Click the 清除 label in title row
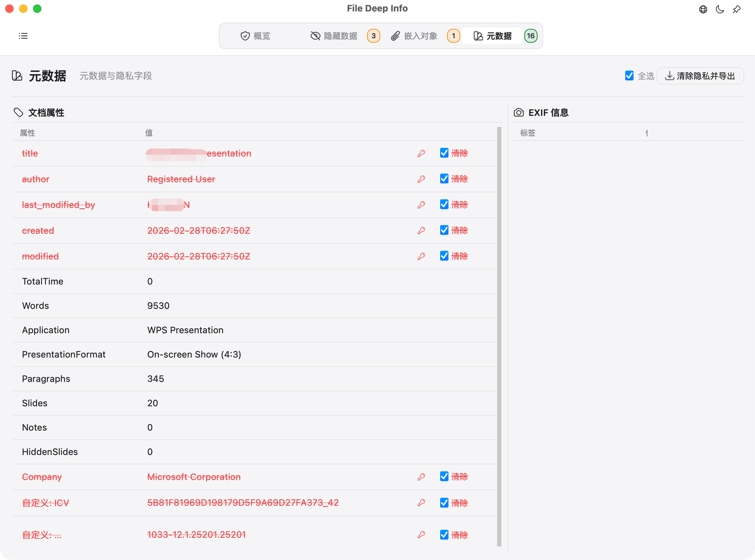The height and width of the screenshot is (560, 755). (459, 153)
